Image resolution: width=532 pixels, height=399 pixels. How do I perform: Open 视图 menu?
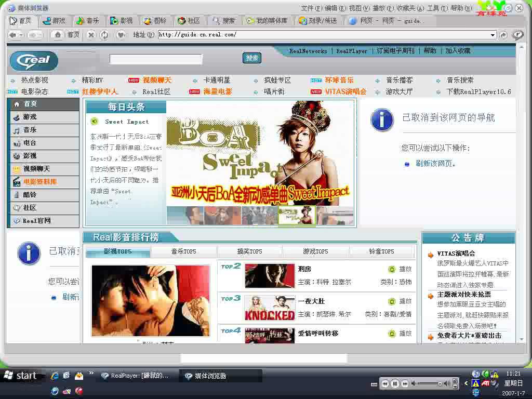coord(360,8)
